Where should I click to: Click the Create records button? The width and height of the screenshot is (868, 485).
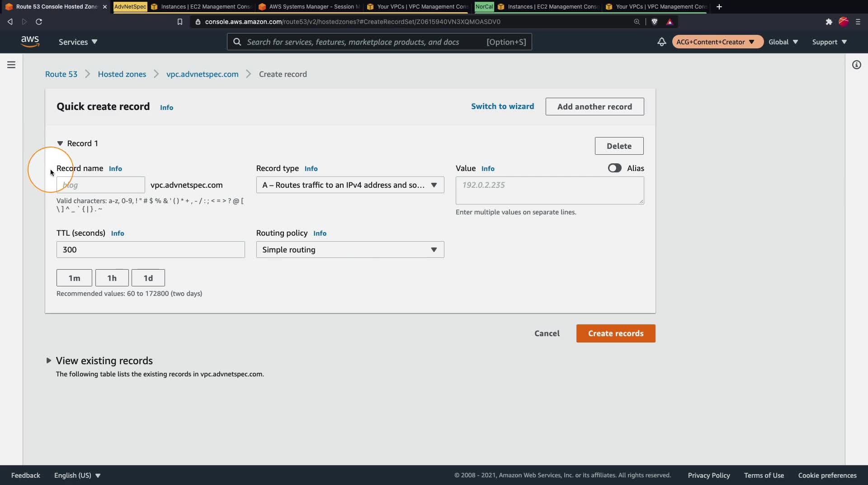[x=616, y=333]
